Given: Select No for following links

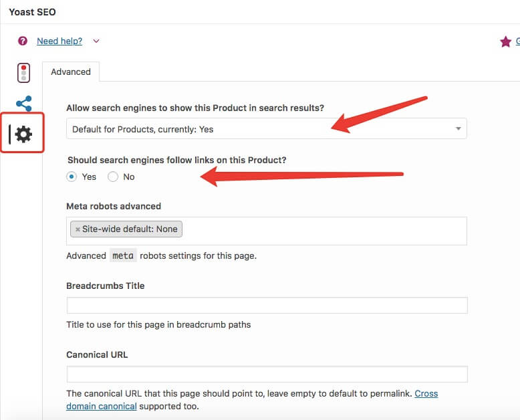Looking at the screenshot, I should 113,177.
